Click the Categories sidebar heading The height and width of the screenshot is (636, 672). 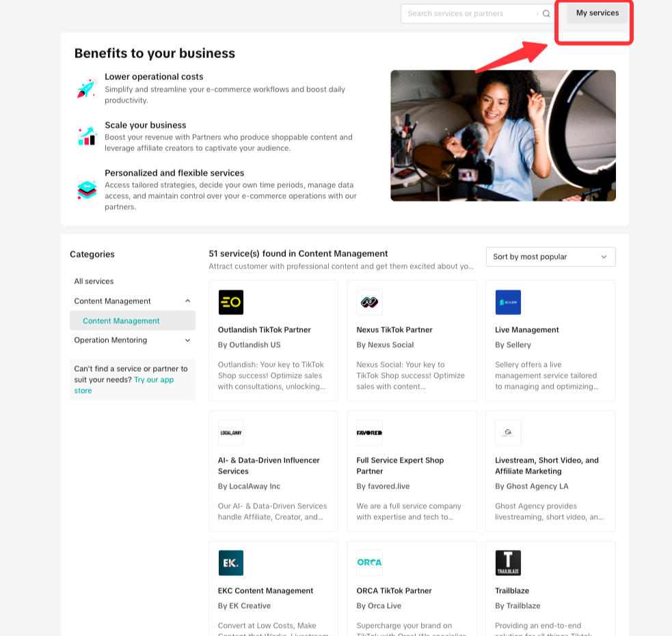tap(92, 254)
